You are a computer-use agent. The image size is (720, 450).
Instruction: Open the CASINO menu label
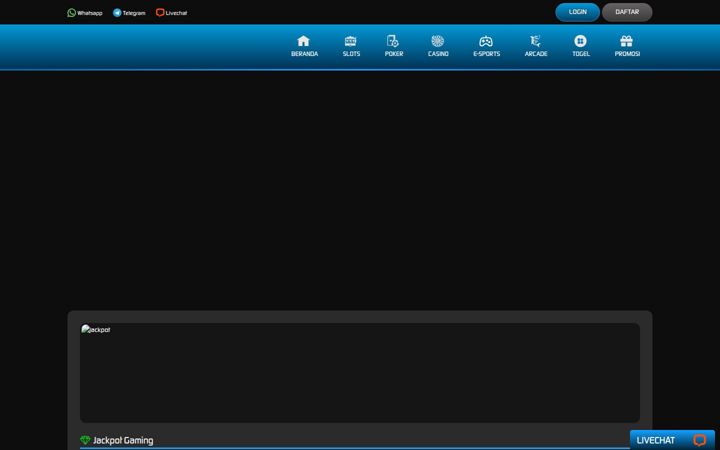(x=438, y=54)
